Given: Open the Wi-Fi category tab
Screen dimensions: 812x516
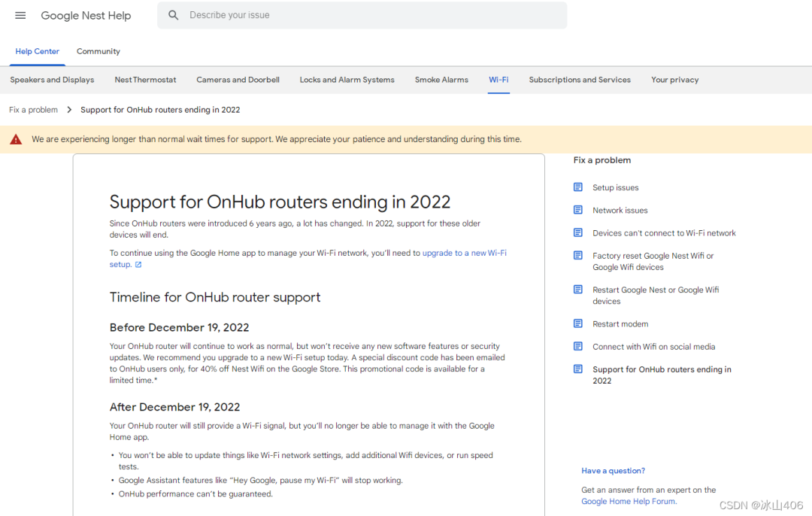Looking at the screenshot, I should tap(498, 80).
